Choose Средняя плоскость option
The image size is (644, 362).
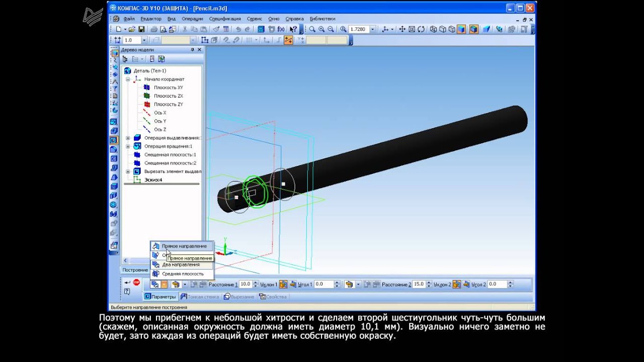tap(182, 274)
